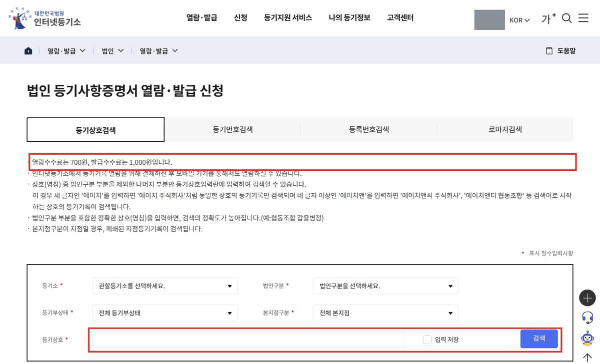Go to home via house icon in breadcrumb
Viewport: 600px width, 364px height.
pyautogui.click(x=28, y=51)
